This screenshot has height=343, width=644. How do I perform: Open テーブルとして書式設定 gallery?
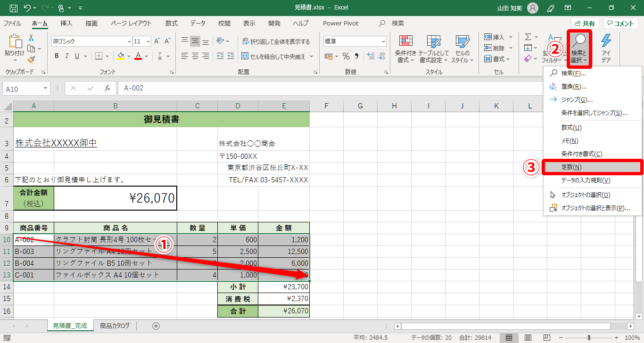click(x=433, y=49)
